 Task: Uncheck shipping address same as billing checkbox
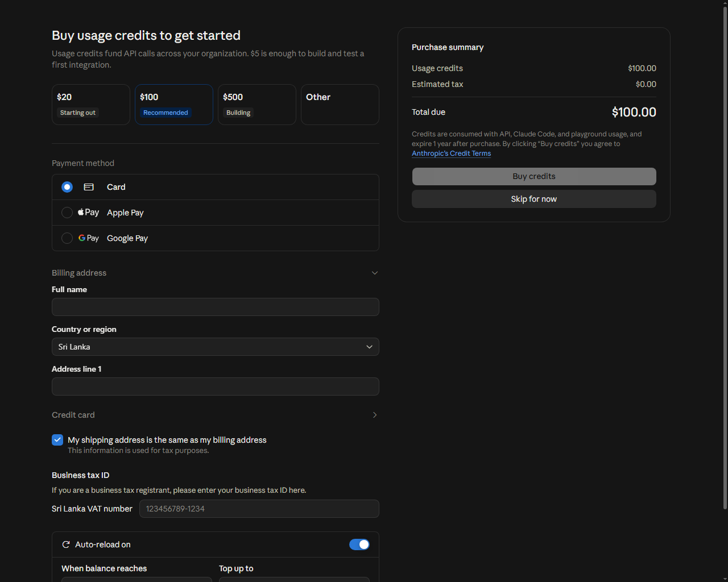[x=57, y=440]
